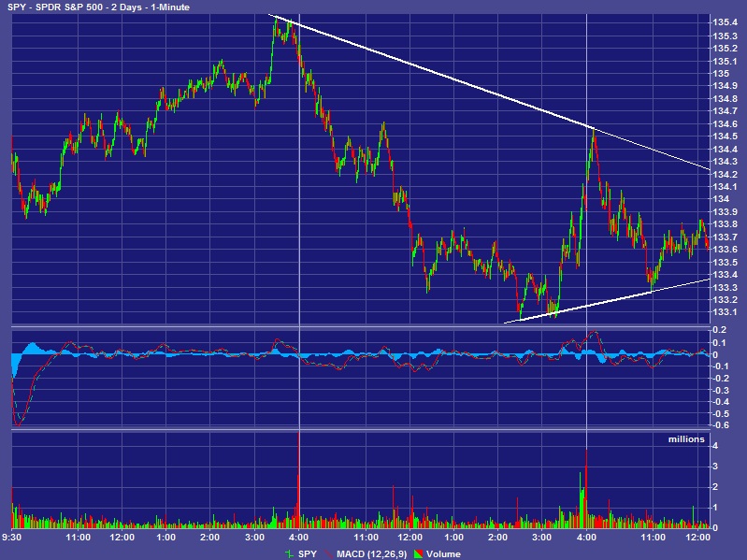The width and height of the screenshot is (747, 560).
Task: Click the 135.4 price axis label
Action: pyautogui.click(x=725, y=22)
